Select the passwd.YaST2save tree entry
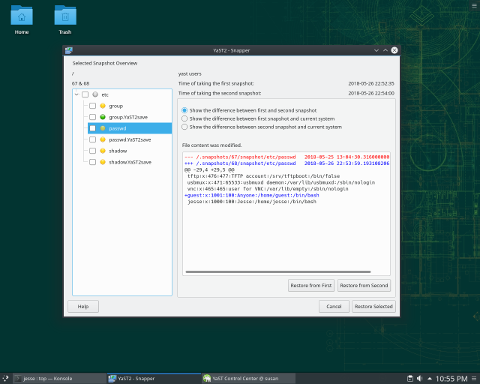 point(130,140)
